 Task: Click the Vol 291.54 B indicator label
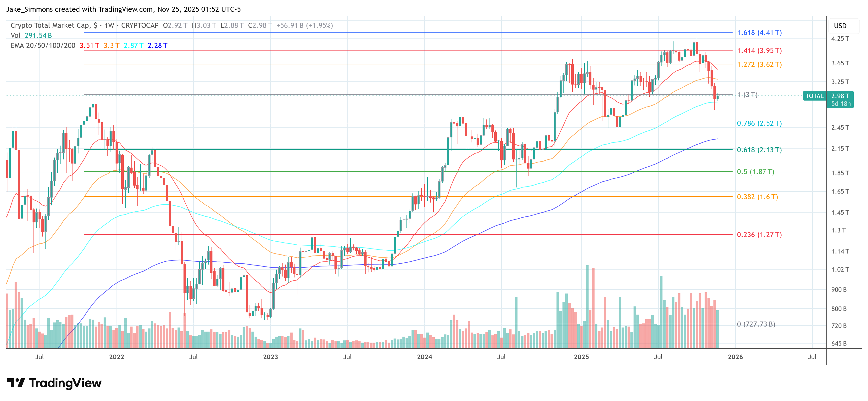[x=31, y=35]
